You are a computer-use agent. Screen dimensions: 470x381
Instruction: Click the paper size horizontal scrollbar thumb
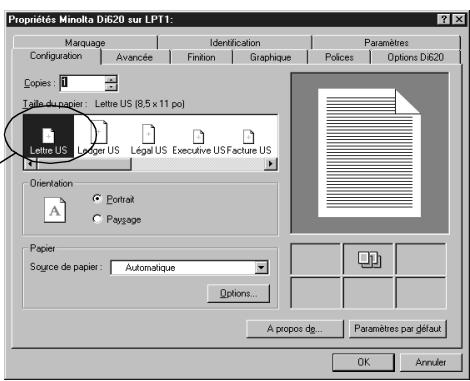pos(84,164)
